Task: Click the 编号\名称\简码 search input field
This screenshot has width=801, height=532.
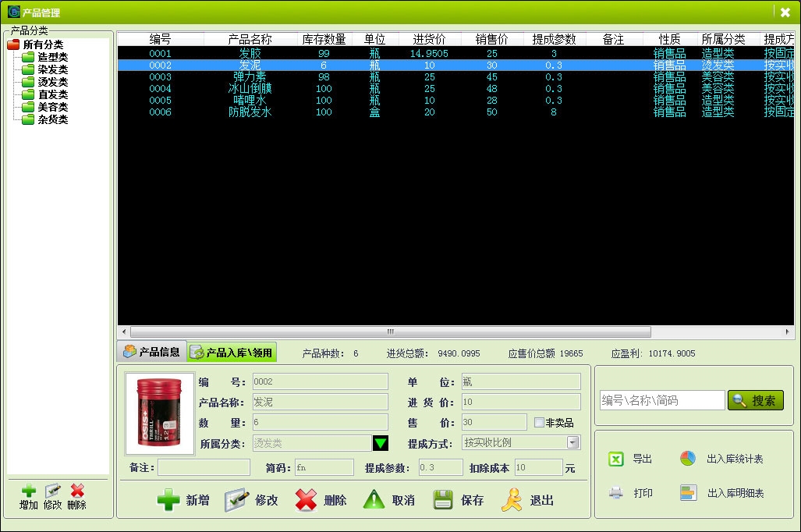Action: click(x=662, y=401)
